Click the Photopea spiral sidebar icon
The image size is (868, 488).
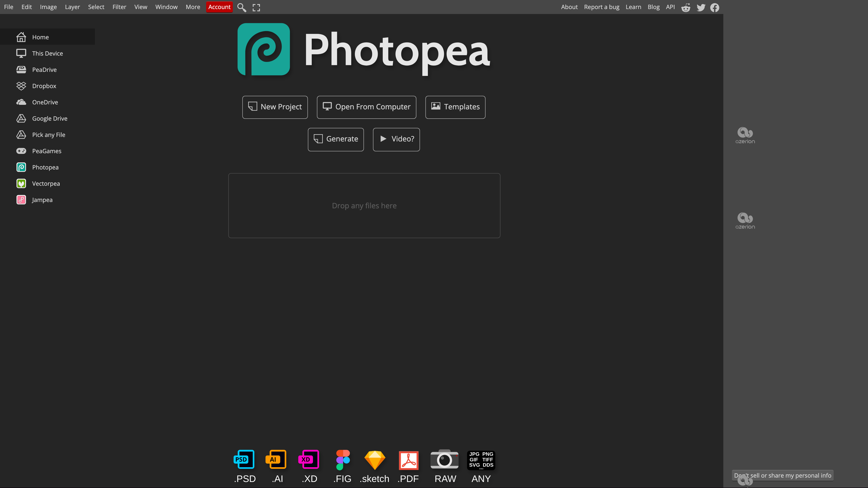pyautogui.click(x=21, y=167)
